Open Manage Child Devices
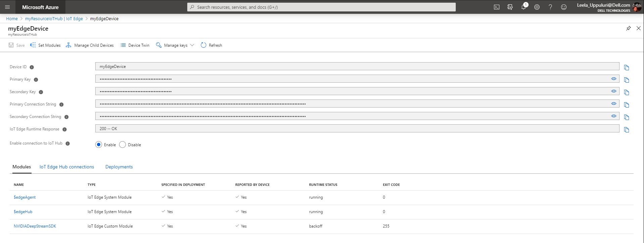The height and width of the screenshot is (243, 644). point(90,45)
